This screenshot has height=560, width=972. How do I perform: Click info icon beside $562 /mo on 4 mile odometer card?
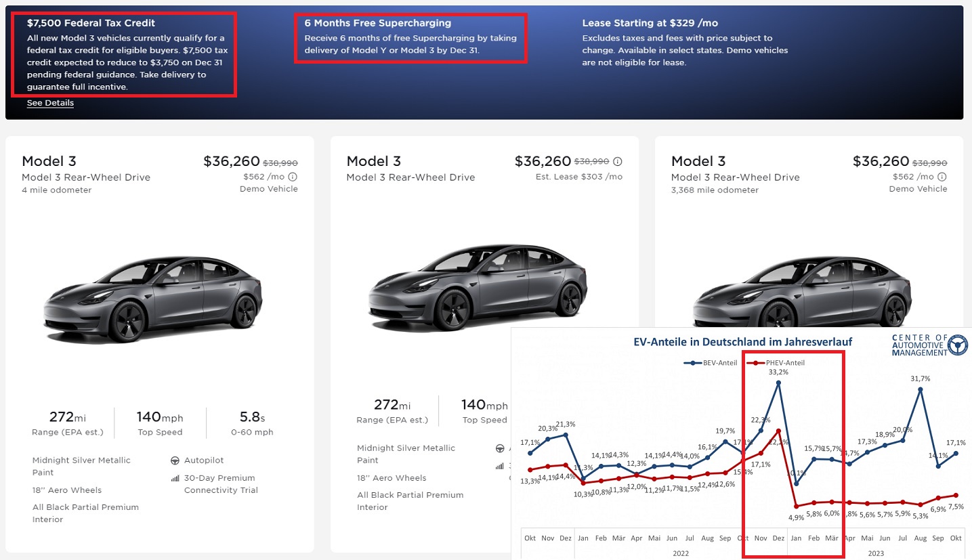point(293,177)
